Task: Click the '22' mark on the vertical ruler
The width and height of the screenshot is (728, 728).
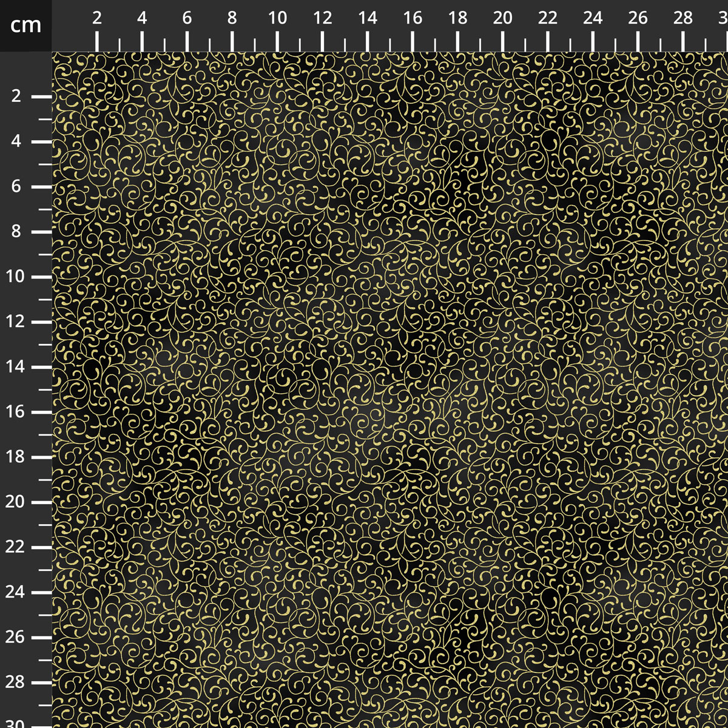Action: [15, 547]
